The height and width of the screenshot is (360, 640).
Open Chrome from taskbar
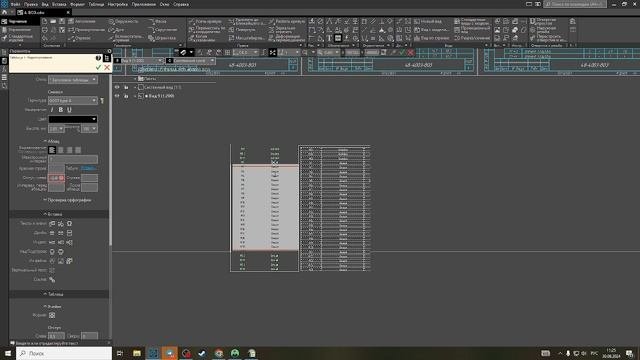tap(219, 353)
